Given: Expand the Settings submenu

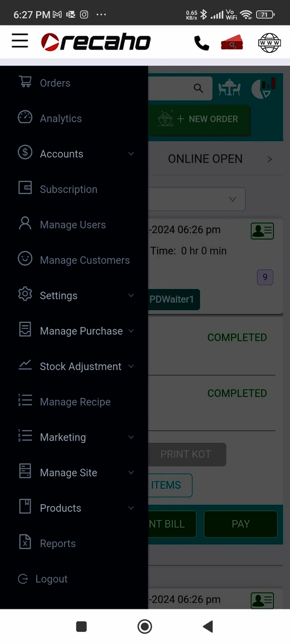Looking at the screenshot, I should [131, 295].
